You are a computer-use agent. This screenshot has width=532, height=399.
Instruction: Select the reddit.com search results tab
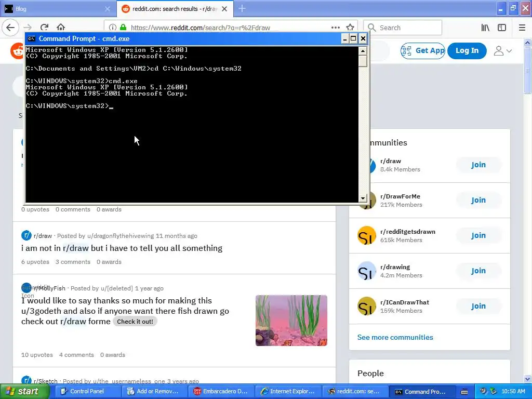[x=175, y=9]
